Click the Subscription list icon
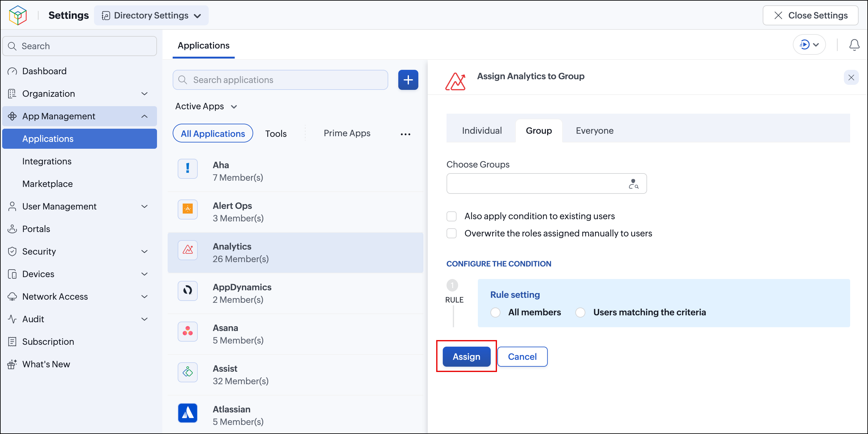Viewport: 868px width, 434px height. (x=12, y=342)
